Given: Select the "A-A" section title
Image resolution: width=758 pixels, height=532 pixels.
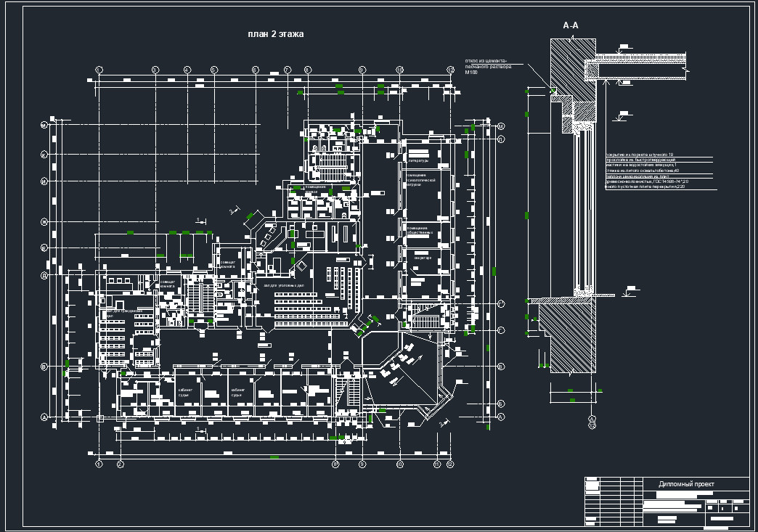Looking at the screenshot, I should [x=571, y=25].
